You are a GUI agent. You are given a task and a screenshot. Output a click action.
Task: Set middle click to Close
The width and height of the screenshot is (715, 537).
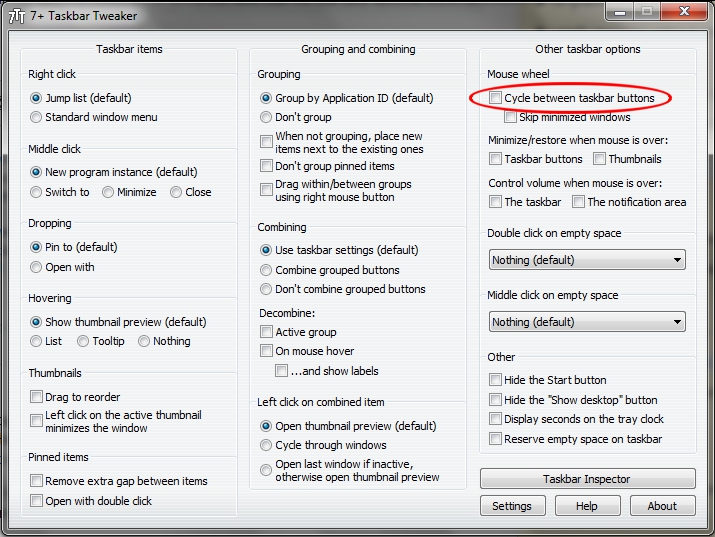pyautogui.click(x=176, y=192)
